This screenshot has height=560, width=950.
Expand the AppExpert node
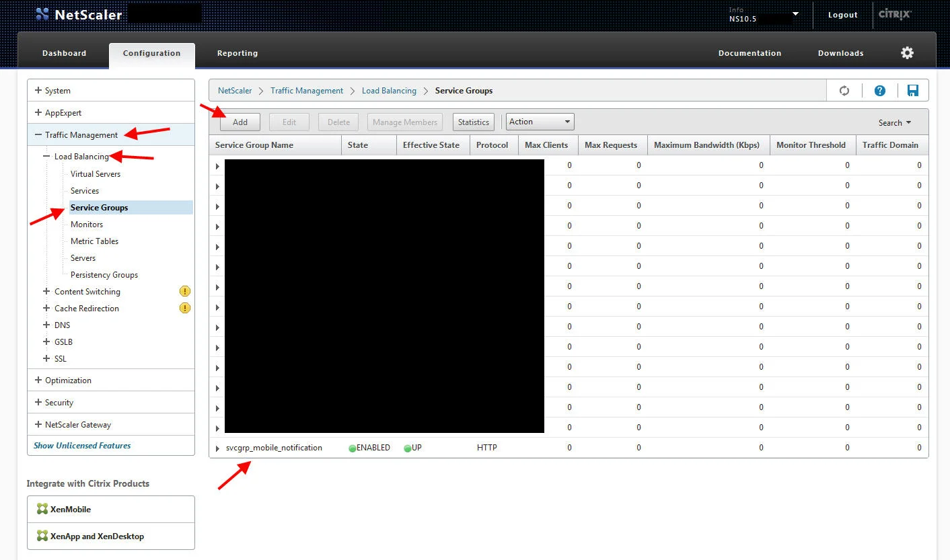pyautogui.click(x=38, y=112)
